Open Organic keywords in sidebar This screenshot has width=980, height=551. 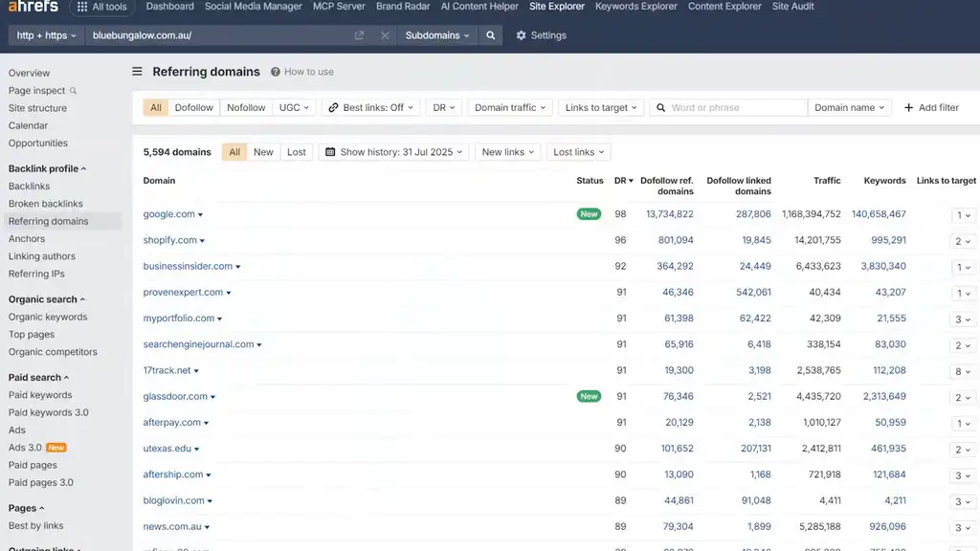(48, 317)
